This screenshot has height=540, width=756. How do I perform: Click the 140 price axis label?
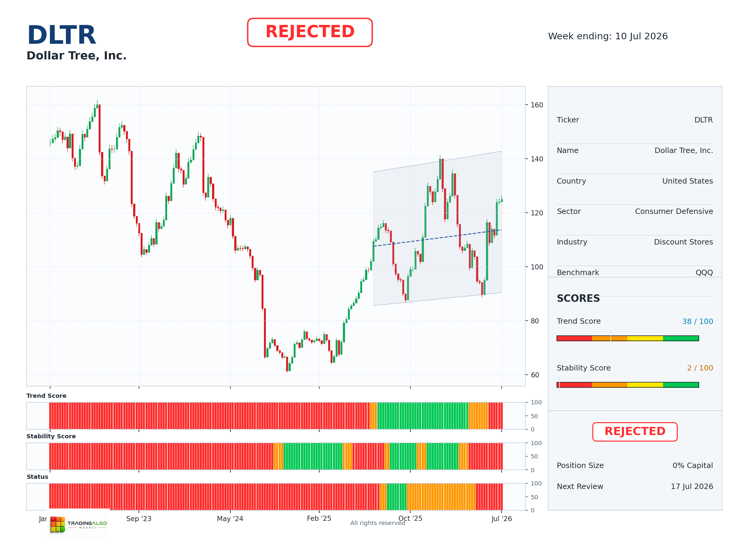tap(537, 159)
